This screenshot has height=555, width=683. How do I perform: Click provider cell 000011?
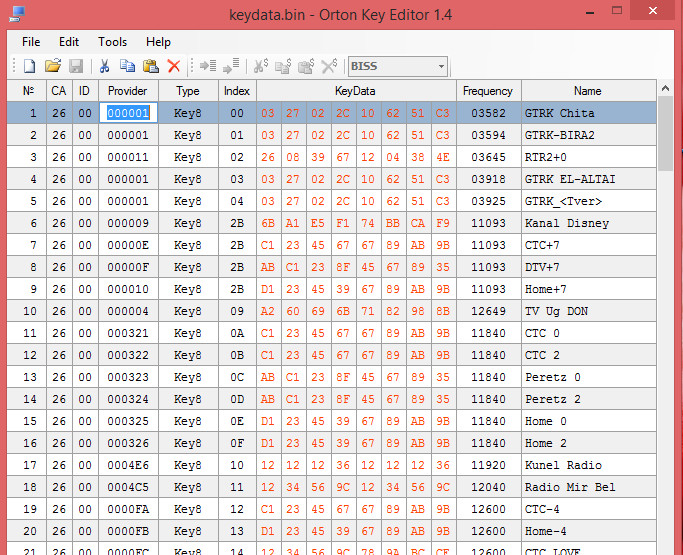click(x=128, y=157)
